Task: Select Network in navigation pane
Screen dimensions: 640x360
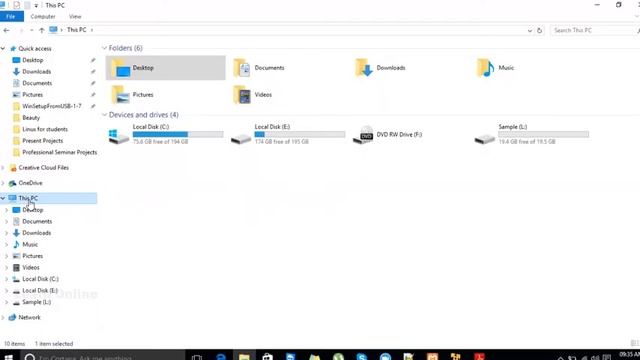Action: (x=29, y=317)
